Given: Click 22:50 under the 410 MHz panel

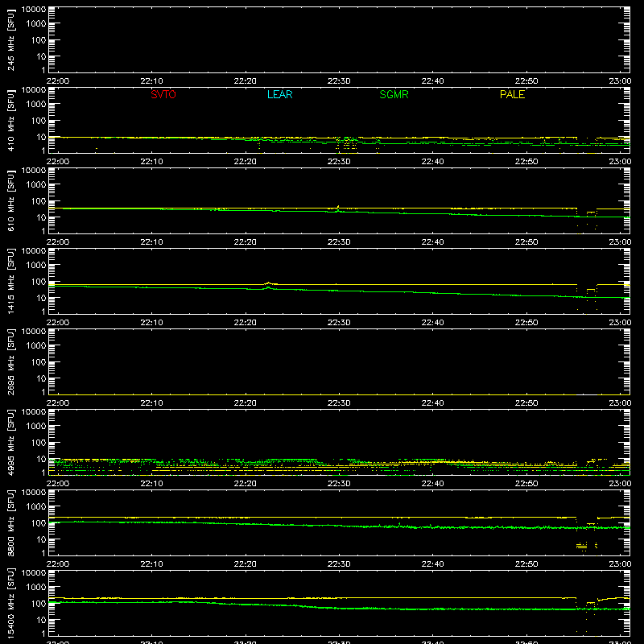Looking at the screenshot, I should coord(526,162).
